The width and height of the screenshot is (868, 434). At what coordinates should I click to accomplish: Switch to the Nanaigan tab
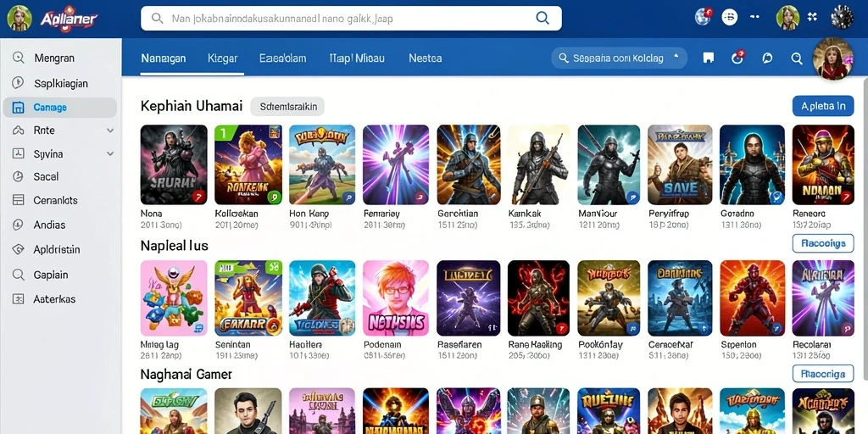tap(164, 58)
